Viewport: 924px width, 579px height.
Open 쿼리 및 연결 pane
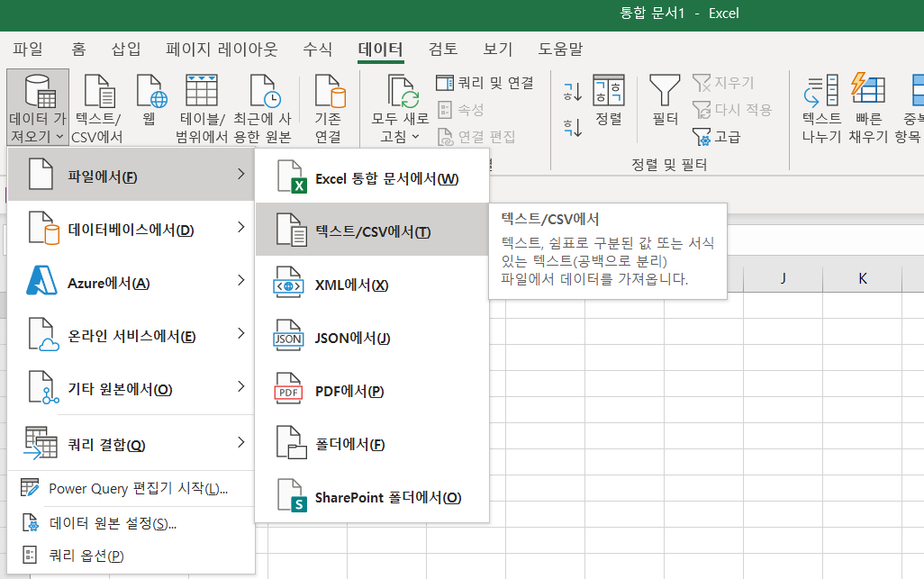tap(485, 83)
